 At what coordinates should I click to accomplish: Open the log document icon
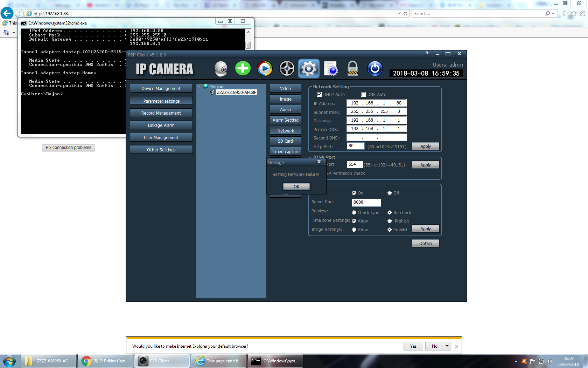coord(331,69)
